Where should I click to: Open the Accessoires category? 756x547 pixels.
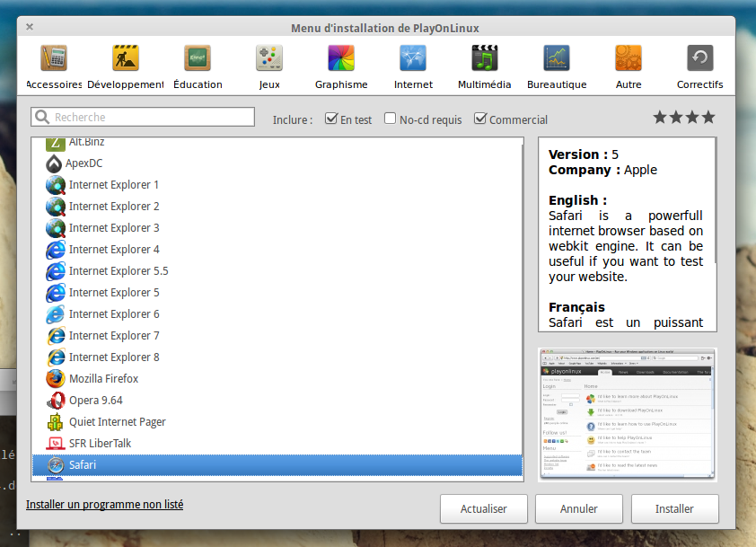[54, 67]
